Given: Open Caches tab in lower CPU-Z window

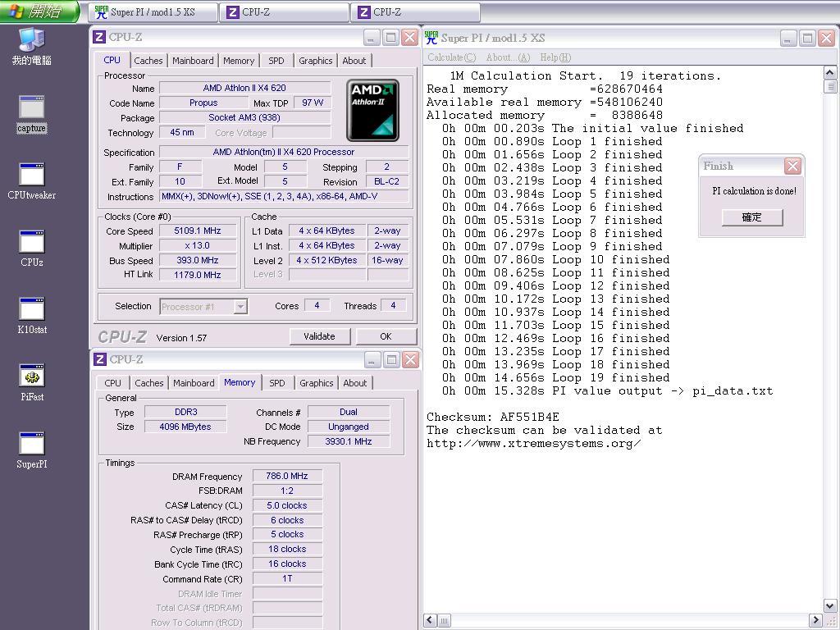Looking at the screenshot, I should point(149,383).
